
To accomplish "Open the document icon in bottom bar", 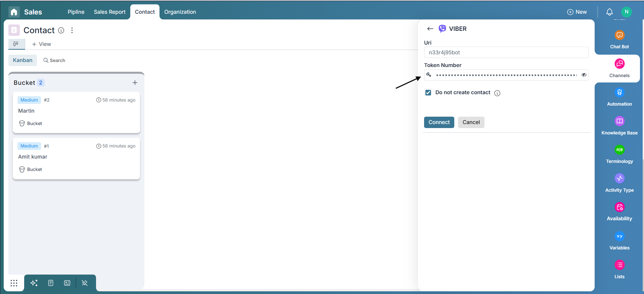I will coord(51,283).
